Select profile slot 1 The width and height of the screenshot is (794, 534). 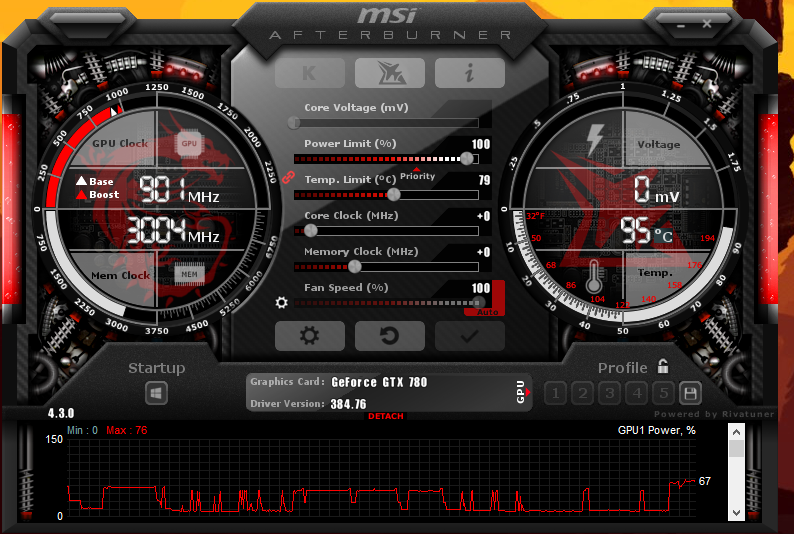tap(555, 393)
